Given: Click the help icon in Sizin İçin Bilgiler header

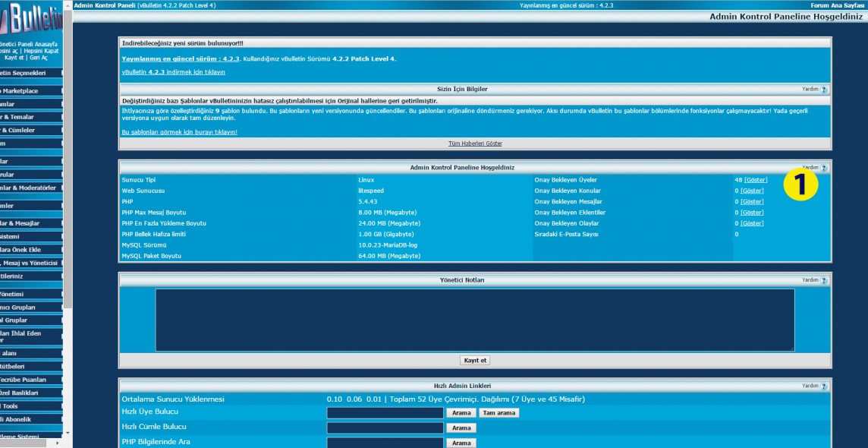Looking at the screenshot, I should (x=823, y=90).
